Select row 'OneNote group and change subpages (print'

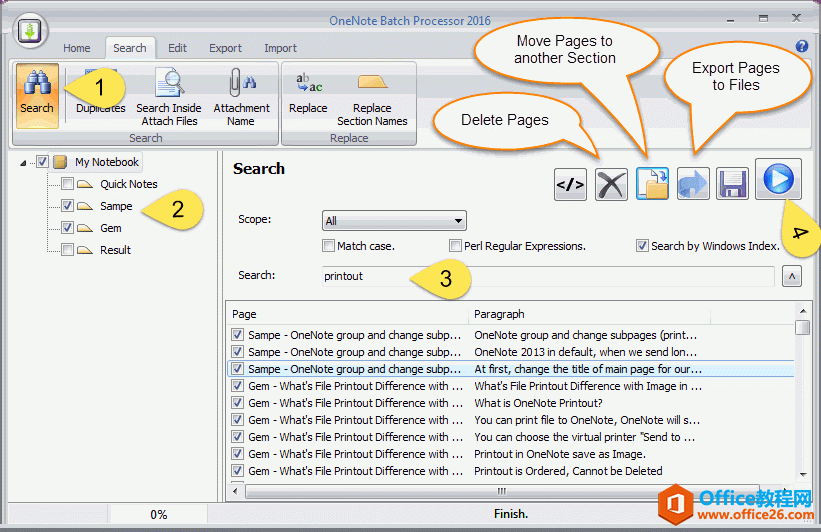pos(511,335)
